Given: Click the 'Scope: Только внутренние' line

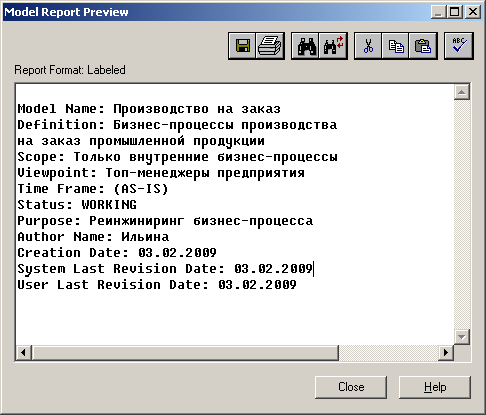Looking at the screenshot, I should (177, 157).
